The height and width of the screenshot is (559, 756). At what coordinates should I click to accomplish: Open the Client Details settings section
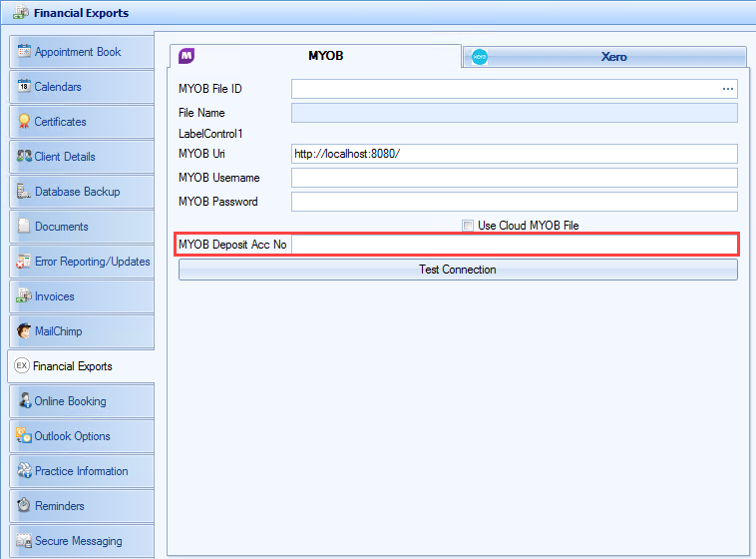pyautogui.click(x=82, y=157)
